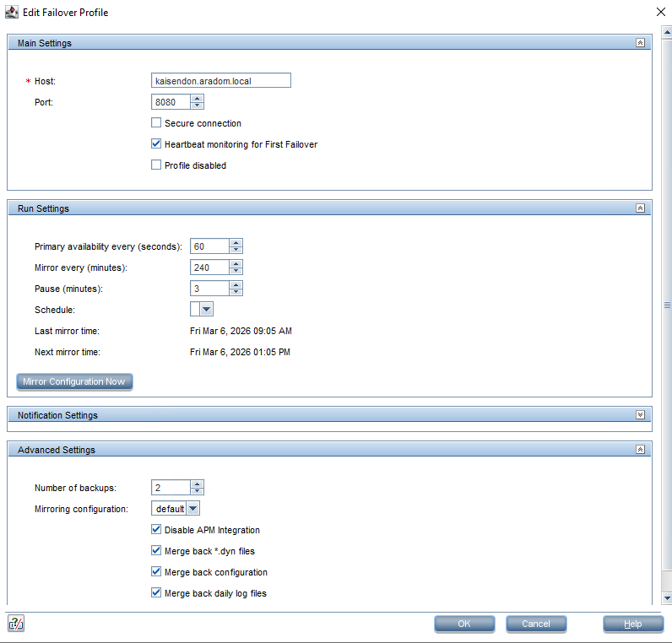Viewport: 672px width, 643px height.
Task: Click the next mirror time value 01:05 PM
Action: point(272,352)
